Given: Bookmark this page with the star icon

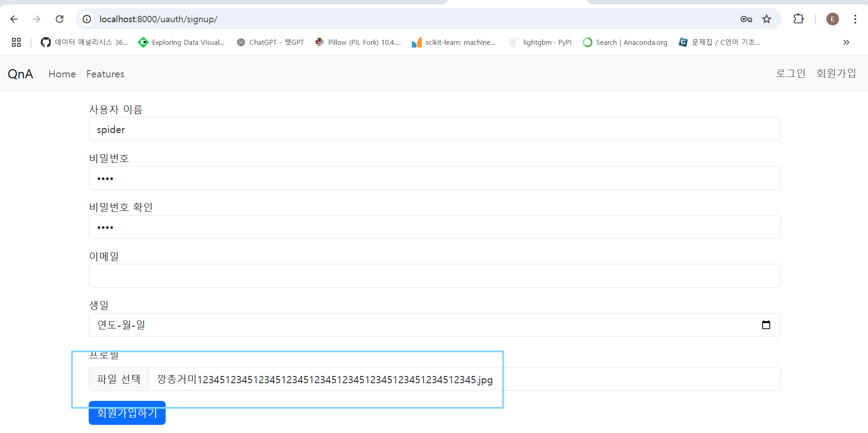Looking at the screenshot, I should pos(767,19).
